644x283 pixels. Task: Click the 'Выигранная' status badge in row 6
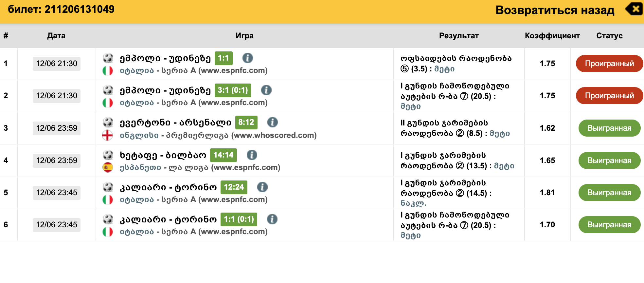coord(609,225)
